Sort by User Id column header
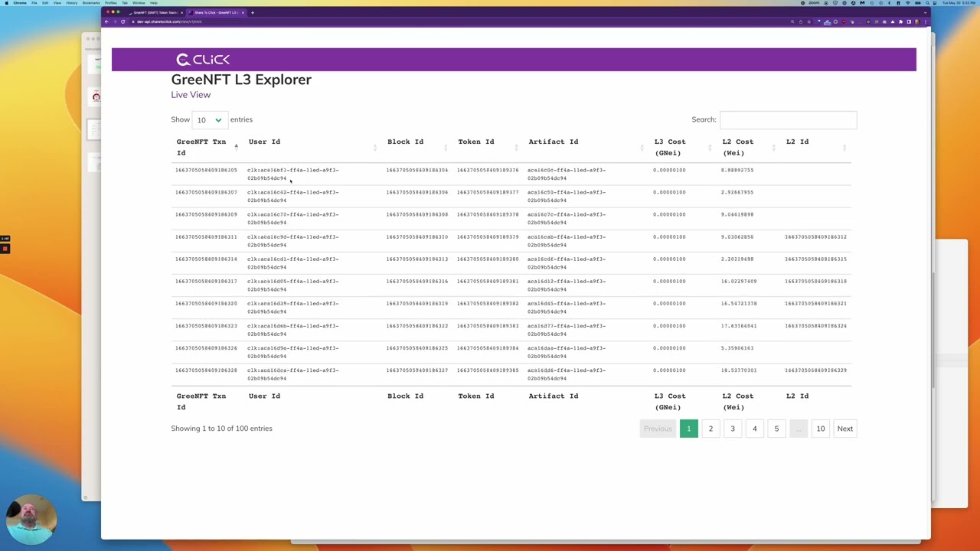This screenshot has width=980, height=551. [x=312, y=147]
